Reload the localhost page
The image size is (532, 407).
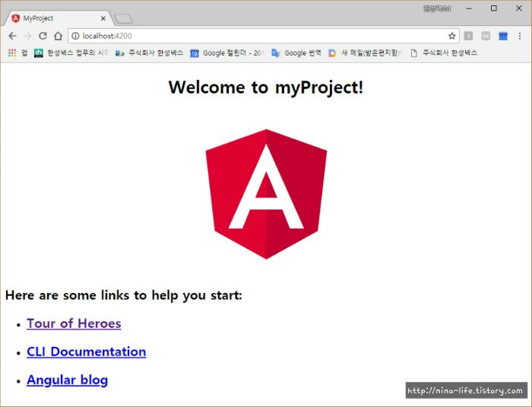[x=43, y=36]
